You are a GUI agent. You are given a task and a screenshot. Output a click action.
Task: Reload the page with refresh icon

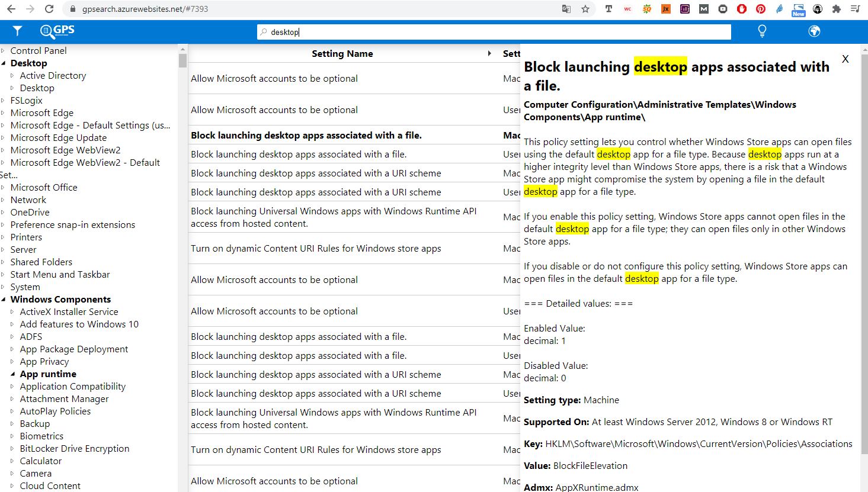tap(49, 9)
